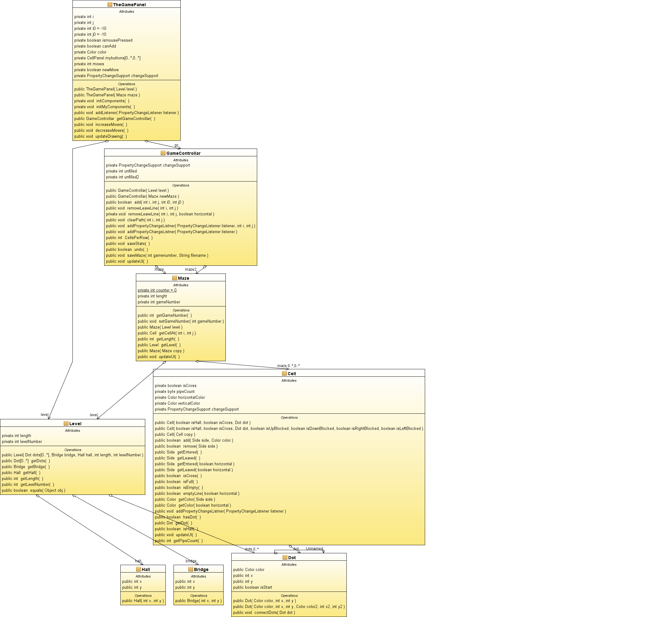Click the 'maze 0..*,0..*' association label
This screenshot has height=617, width=672.
(x=289, y=366)
